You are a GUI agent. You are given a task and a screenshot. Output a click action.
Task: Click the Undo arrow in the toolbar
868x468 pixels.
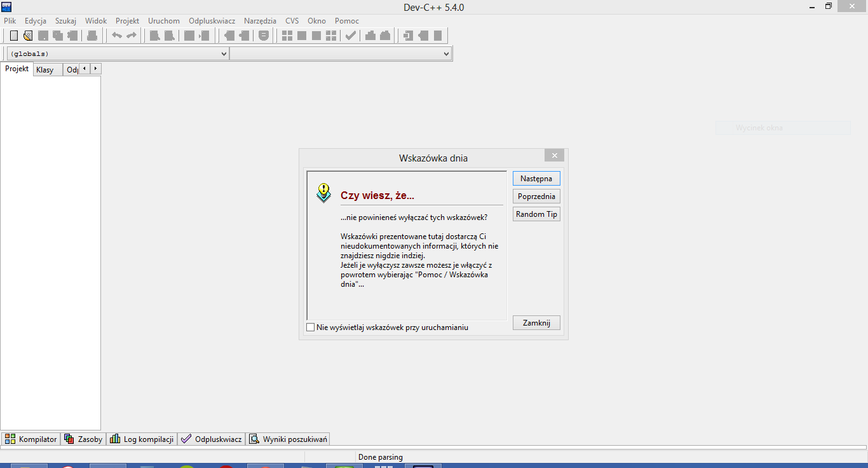(x=117, y=36)
